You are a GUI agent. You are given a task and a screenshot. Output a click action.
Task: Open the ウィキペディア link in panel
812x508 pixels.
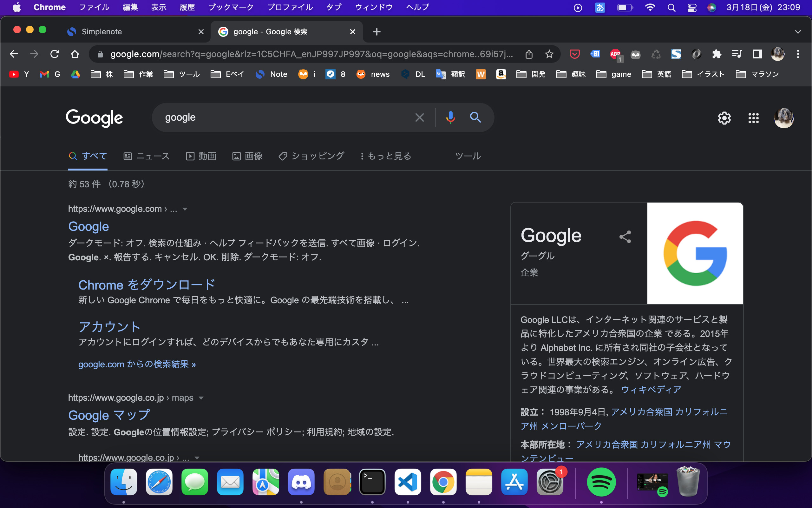pyautogui.click(x=651, y=390)
